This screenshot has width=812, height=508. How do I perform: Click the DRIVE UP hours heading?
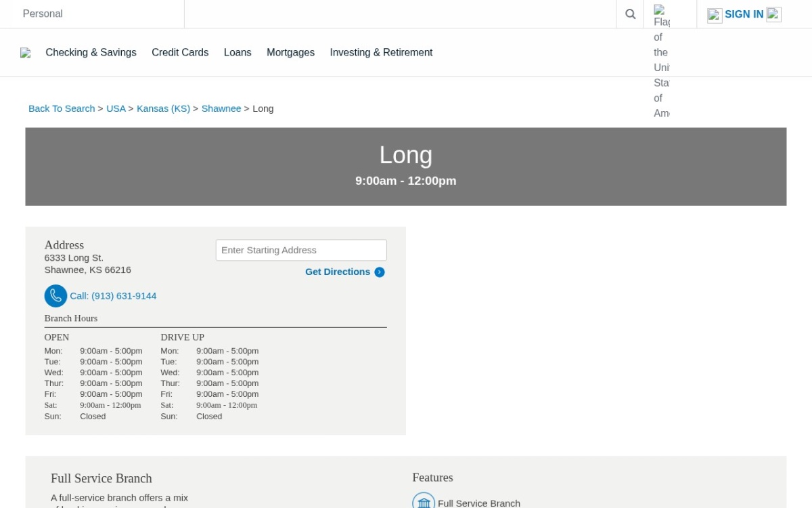tap(182, 337)
